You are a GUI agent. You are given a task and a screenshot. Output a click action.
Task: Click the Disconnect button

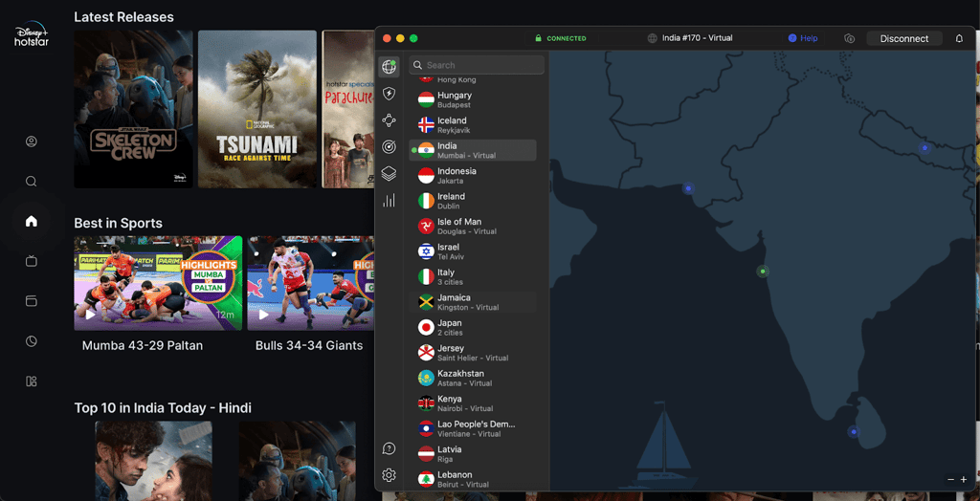tap(903, 39)
